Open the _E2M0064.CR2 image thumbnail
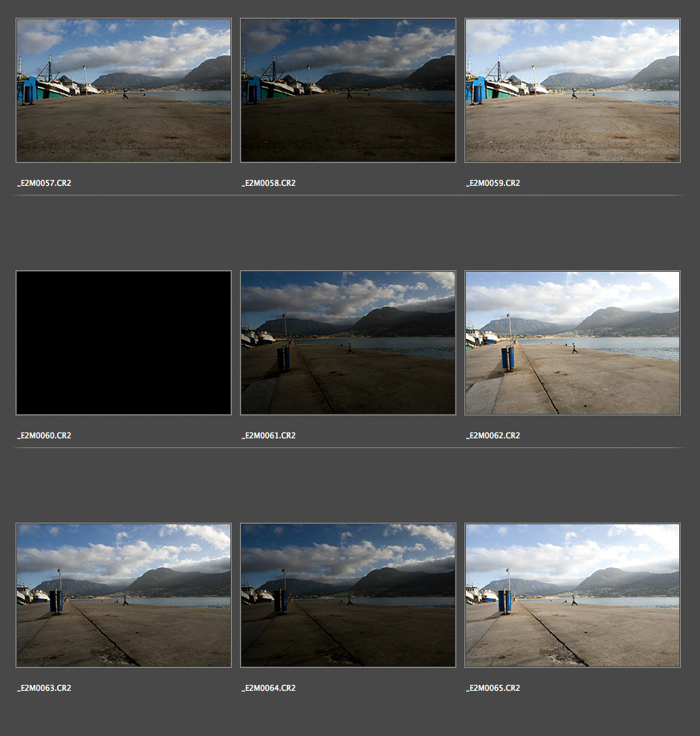Viewport: 700px width, 736px height. point(348,595)
